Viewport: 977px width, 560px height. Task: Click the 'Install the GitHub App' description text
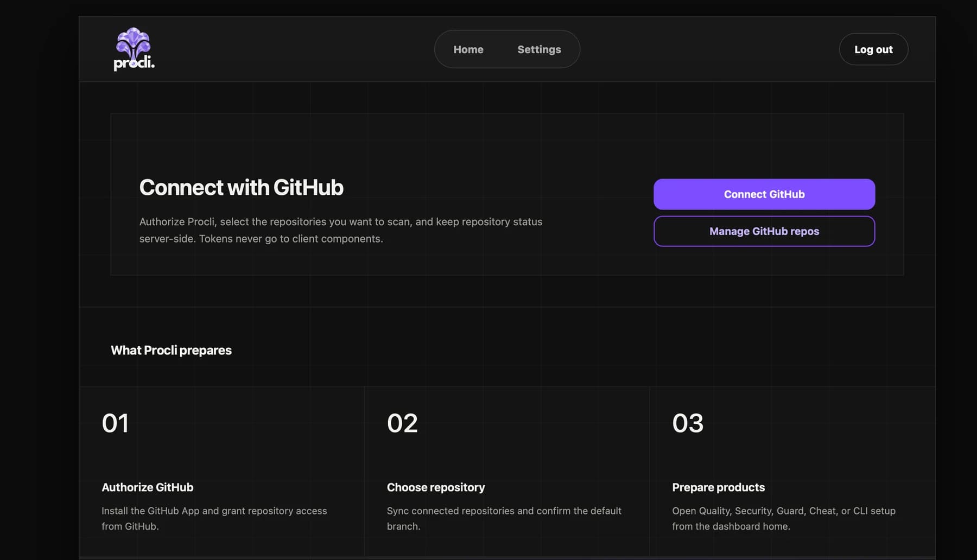click(214, 518)
